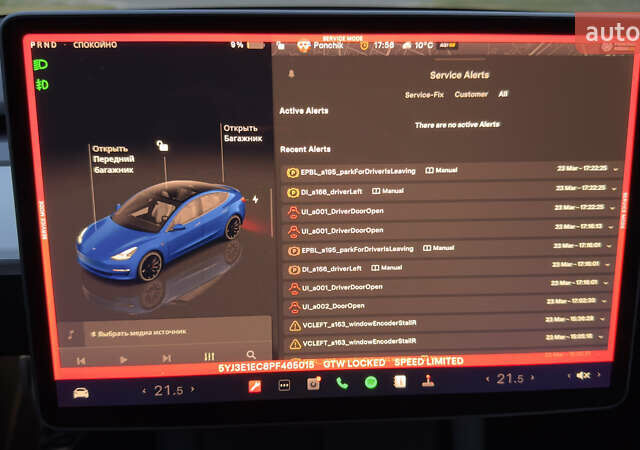Search media with magnifier icon
Screen dimensions: 640x450
pos(251,354)
